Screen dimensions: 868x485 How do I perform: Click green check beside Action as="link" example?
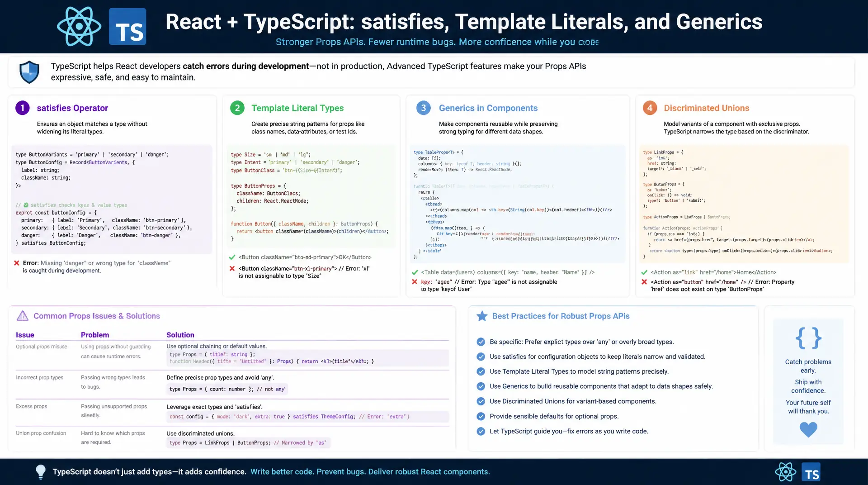pyautogui.click(x=644, y=272)
